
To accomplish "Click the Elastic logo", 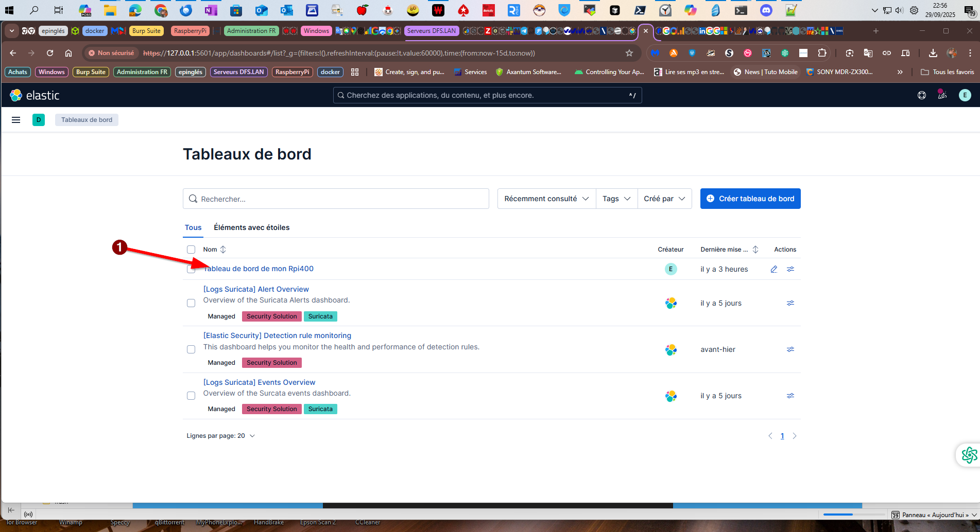I will [35, 95].
